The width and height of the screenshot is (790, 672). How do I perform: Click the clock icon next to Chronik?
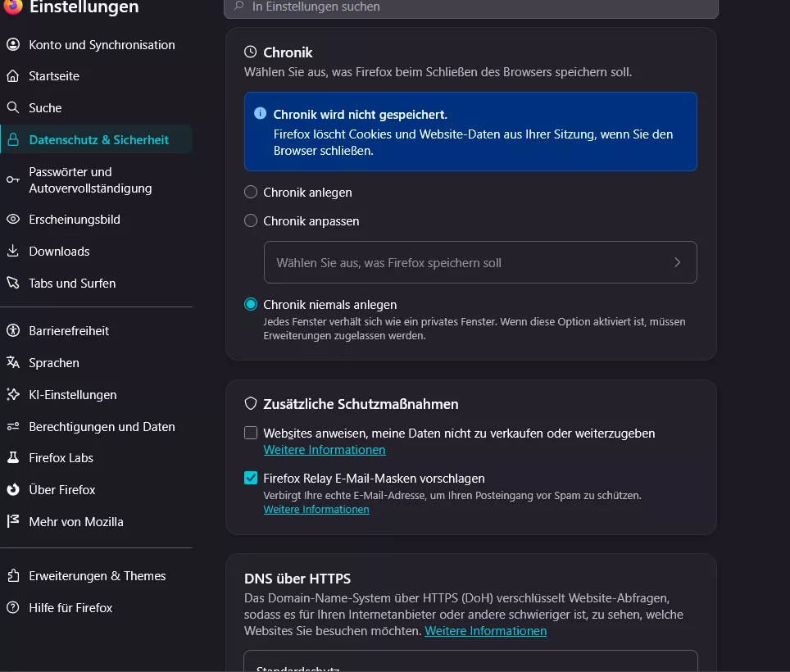(x=251, y=52)
